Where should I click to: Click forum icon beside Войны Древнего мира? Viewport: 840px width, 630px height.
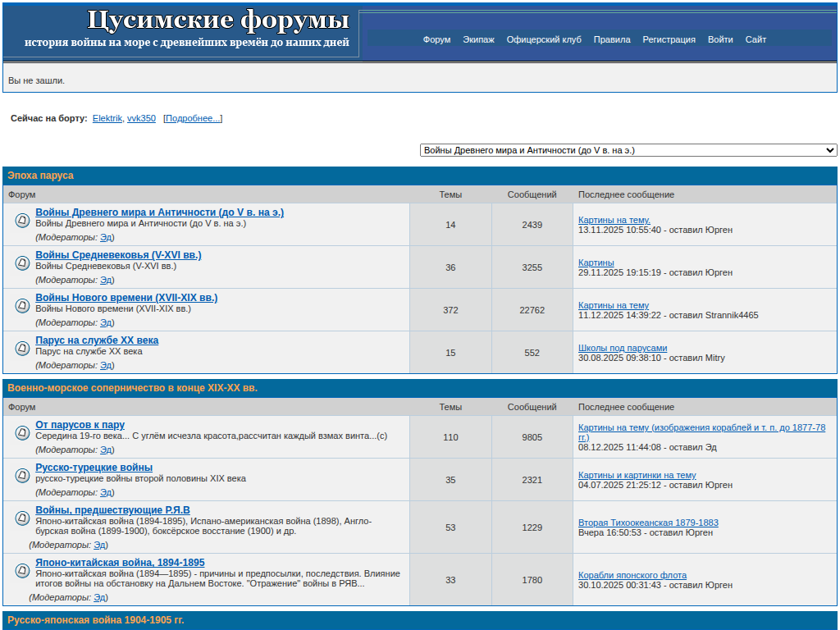22,221
